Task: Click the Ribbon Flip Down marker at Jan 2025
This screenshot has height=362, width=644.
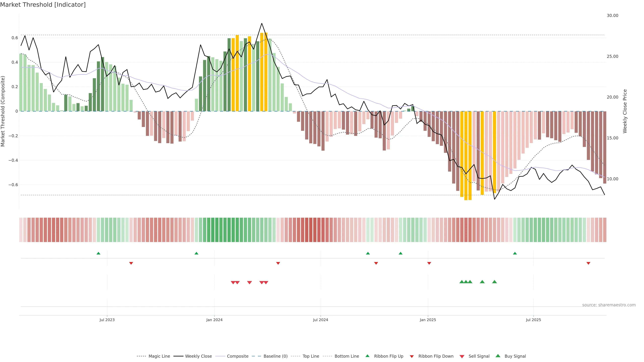Action: (429, 263)
